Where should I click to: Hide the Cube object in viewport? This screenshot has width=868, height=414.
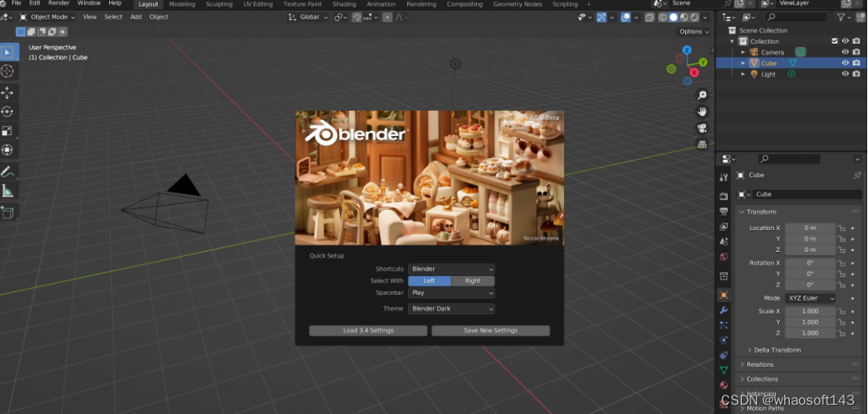845,63
